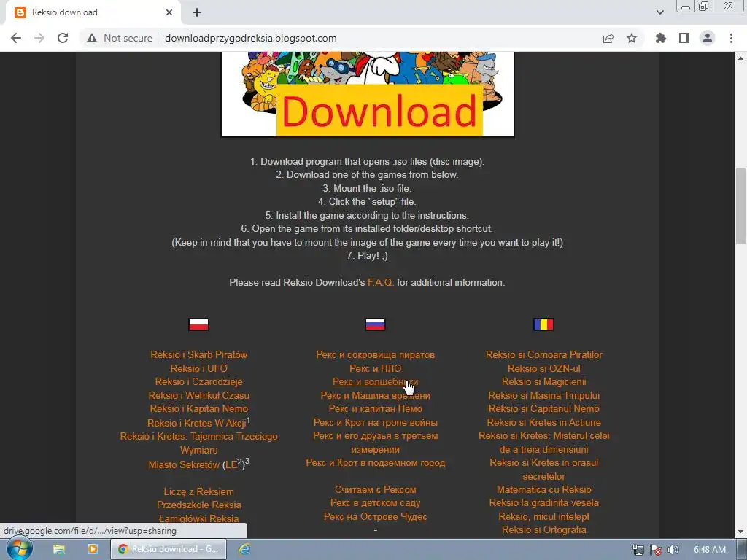This screenshot has width=747, height=560.
Task: Close the Reksio download tab
Action: pos(169,12)
